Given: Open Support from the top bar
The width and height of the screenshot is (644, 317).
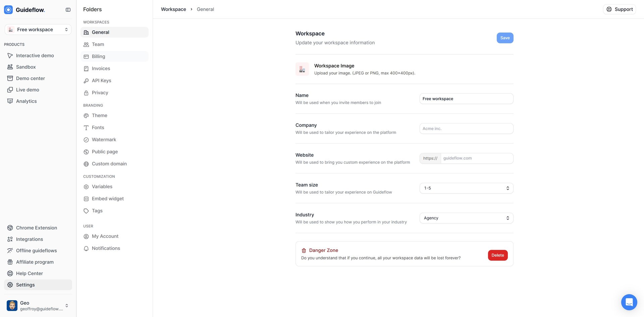Looking at the screenshot, I should click(x=619, y=9).
